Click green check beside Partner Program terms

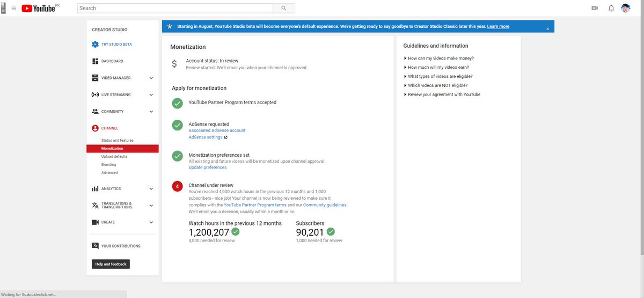[x=177, y=103]
